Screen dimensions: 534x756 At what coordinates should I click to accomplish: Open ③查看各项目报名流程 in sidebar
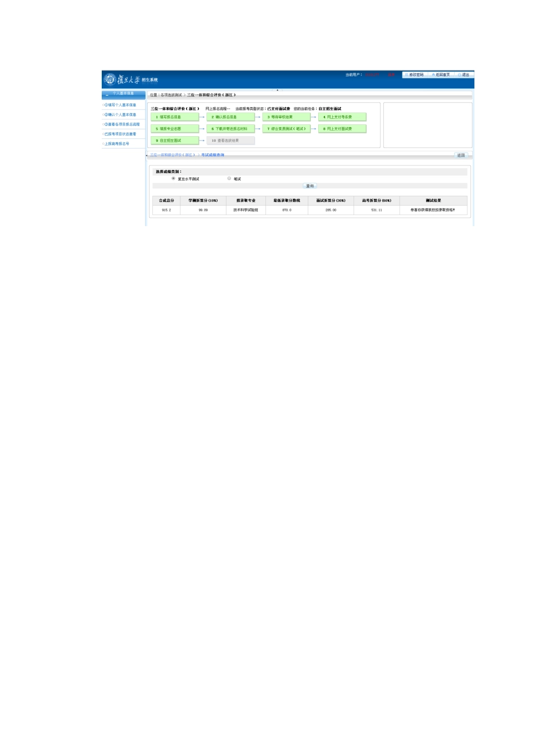coord(122,124)
